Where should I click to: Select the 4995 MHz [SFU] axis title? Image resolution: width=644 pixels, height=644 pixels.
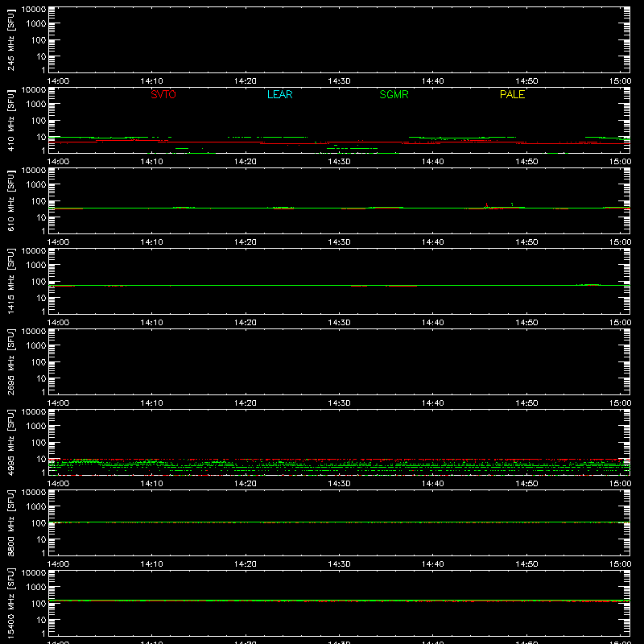coord(10,442)
